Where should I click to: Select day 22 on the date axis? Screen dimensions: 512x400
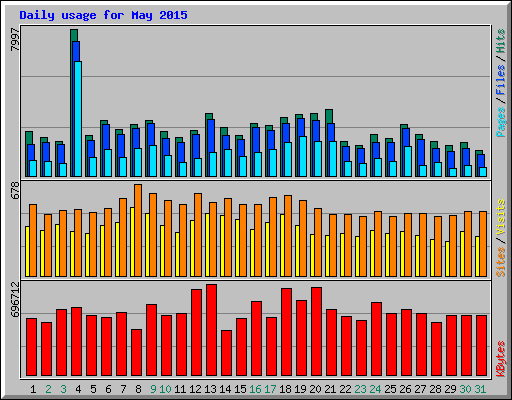(345, 389)
